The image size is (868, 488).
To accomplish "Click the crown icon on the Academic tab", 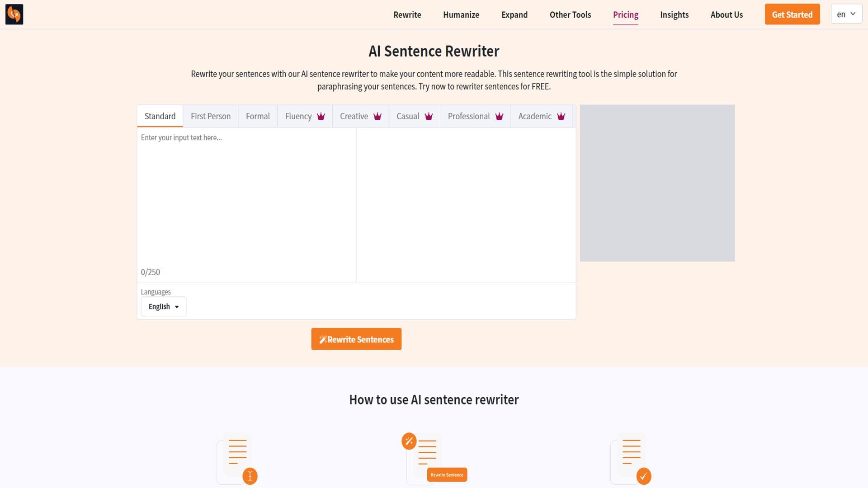I will (x=561, y=117).
